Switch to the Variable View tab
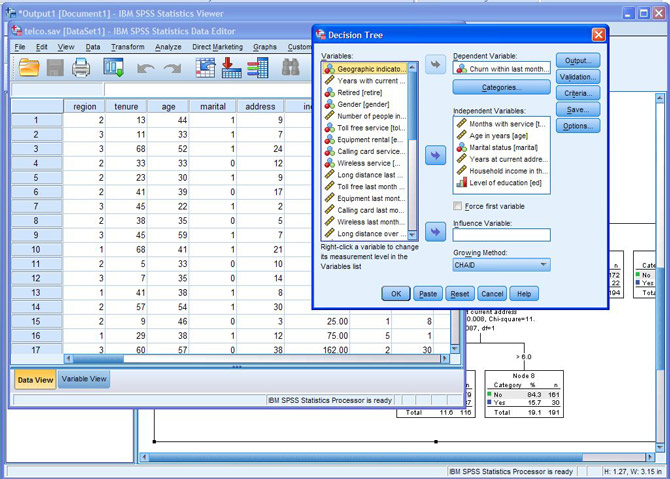The image size is (670, 479). coord(84,380)
